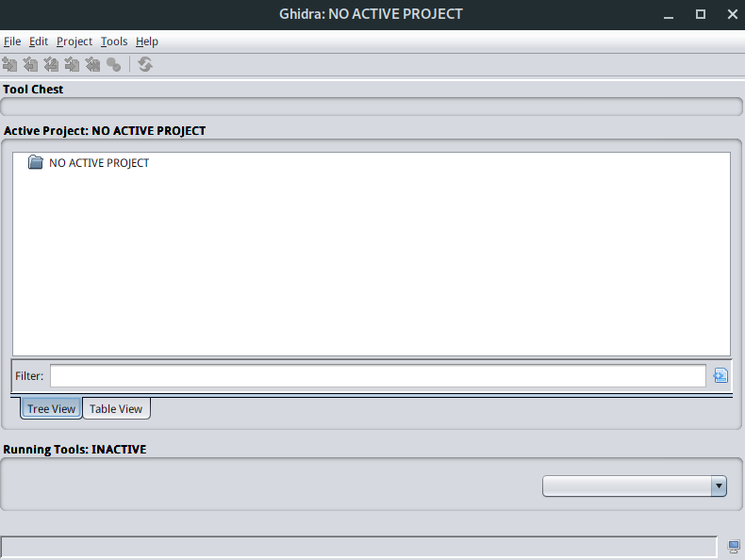Click the Refresh arrows icon in toolbar

tap(145, 64)
